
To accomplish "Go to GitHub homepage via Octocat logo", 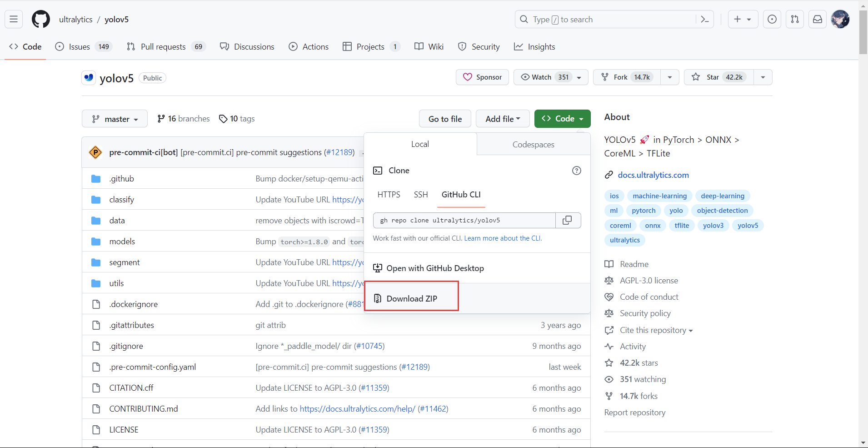I will pyautogui.click(x=41, y=19).
